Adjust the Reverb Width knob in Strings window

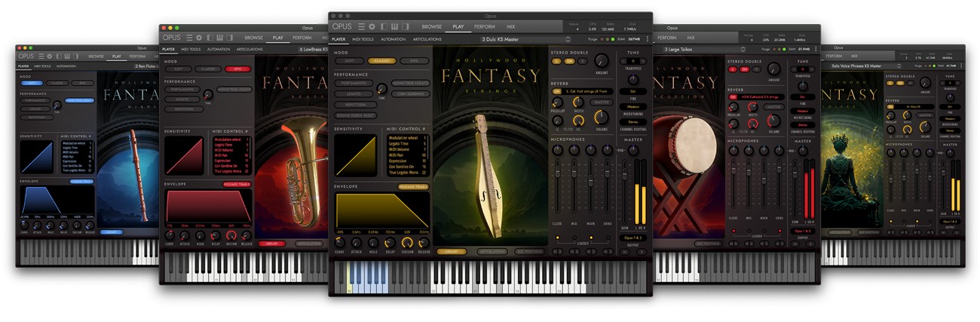tap(578, 102)
